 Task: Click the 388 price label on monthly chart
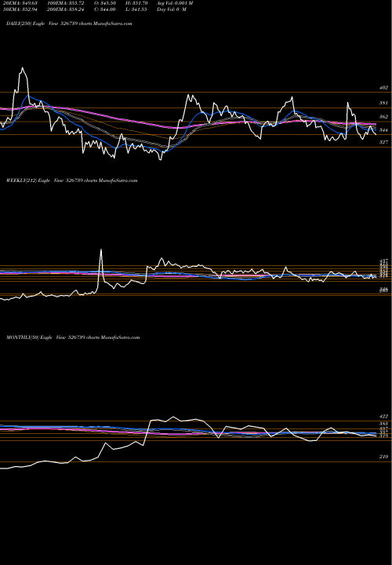pyautogui.click(x=383, y=424)
